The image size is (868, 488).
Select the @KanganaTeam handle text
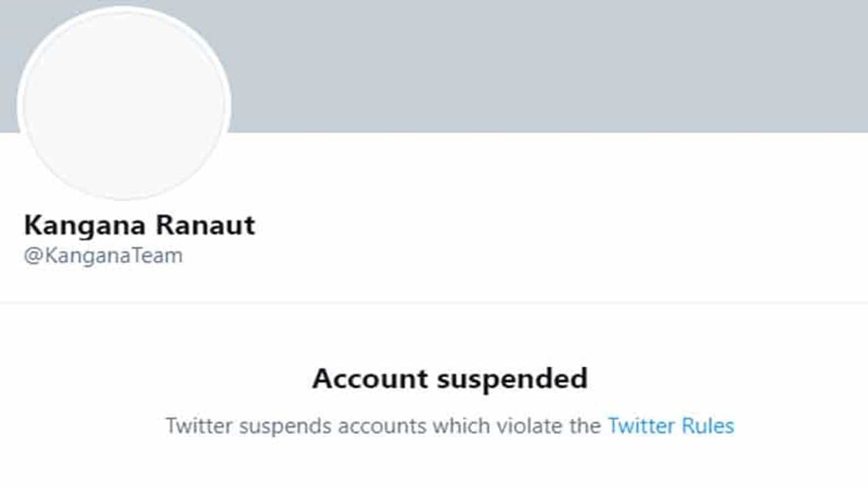(103, 256)
